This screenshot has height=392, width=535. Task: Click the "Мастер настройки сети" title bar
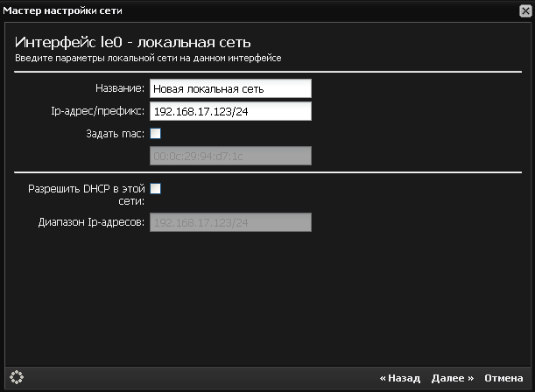(x=65, y=10)
